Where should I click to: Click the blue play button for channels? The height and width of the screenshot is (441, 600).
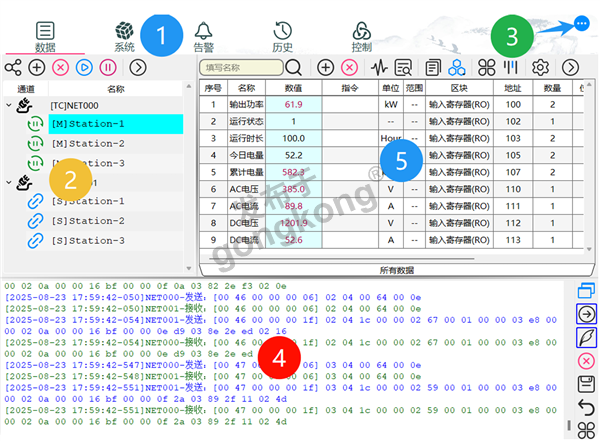click(83, 67)
